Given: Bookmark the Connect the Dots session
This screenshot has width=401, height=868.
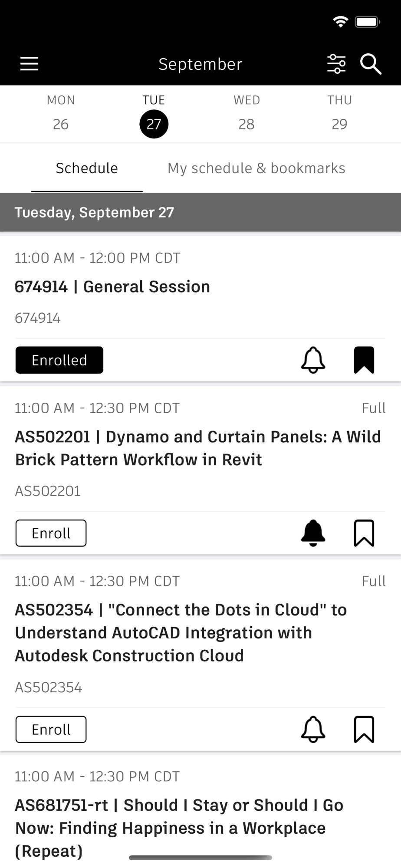Looking at the screenshot, I should (x=364, y=729).
